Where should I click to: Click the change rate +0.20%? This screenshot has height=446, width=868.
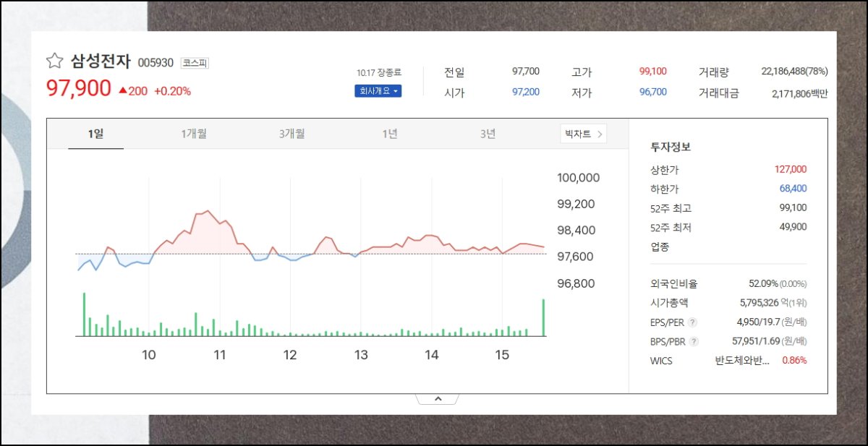pos(172,91)
